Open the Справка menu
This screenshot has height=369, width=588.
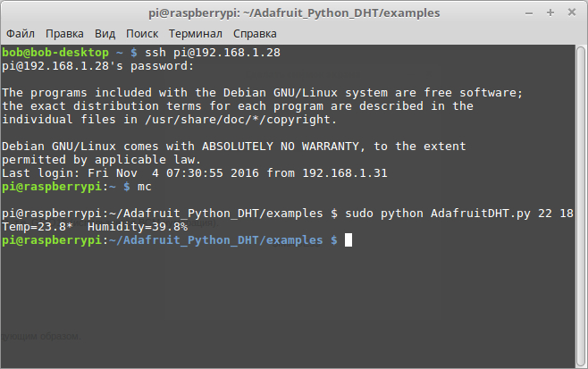[255, 34]
